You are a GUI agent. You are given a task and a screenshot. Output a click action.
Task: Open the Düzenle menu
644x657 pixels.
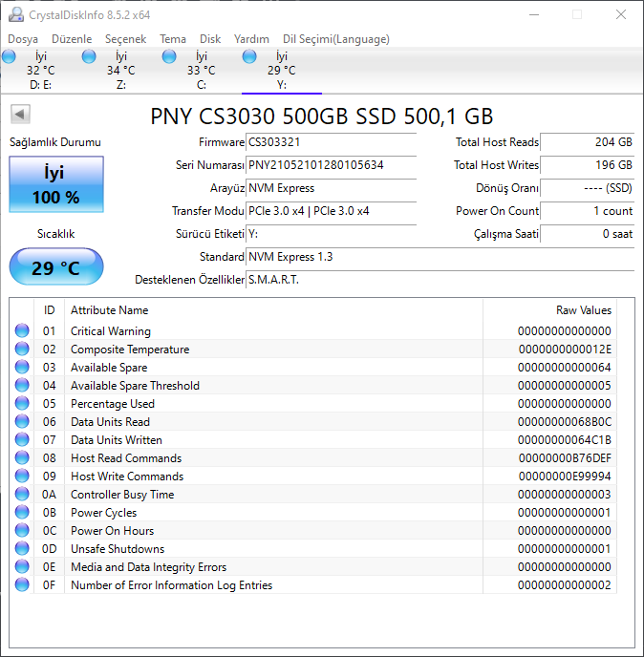pyautogui.click(x=72, y=39)
